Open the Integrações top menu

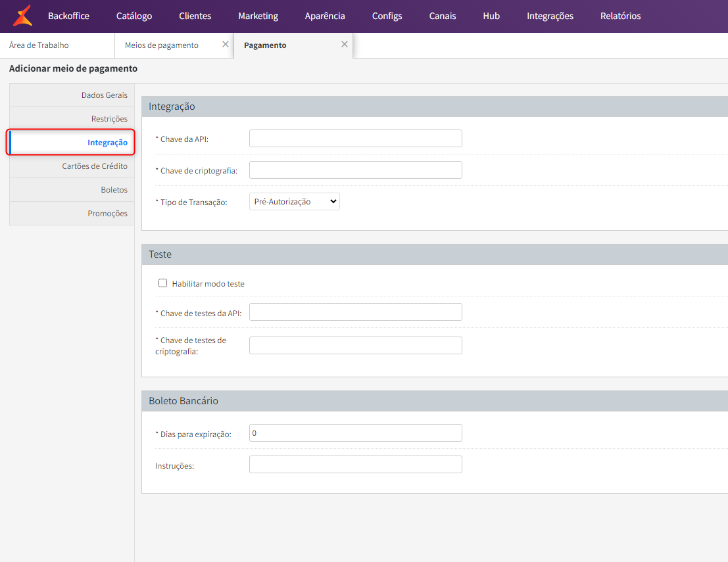550,16
